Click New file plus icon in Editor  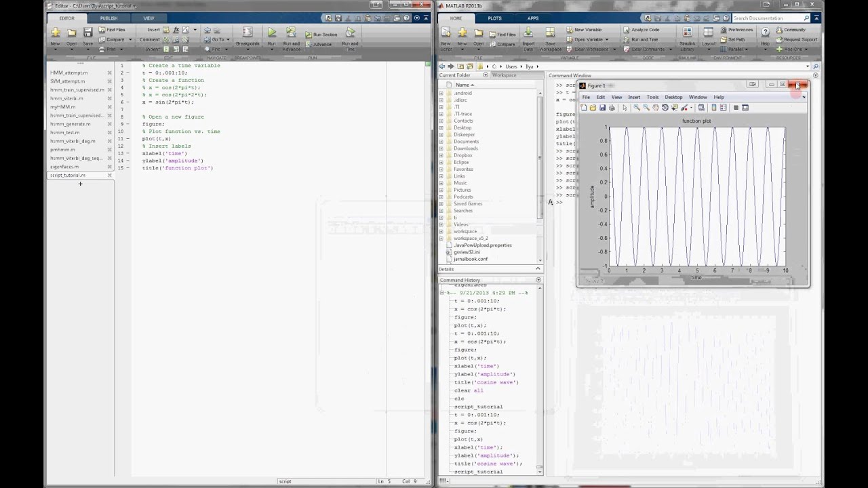pyautogui.click(x=55, y=33)
